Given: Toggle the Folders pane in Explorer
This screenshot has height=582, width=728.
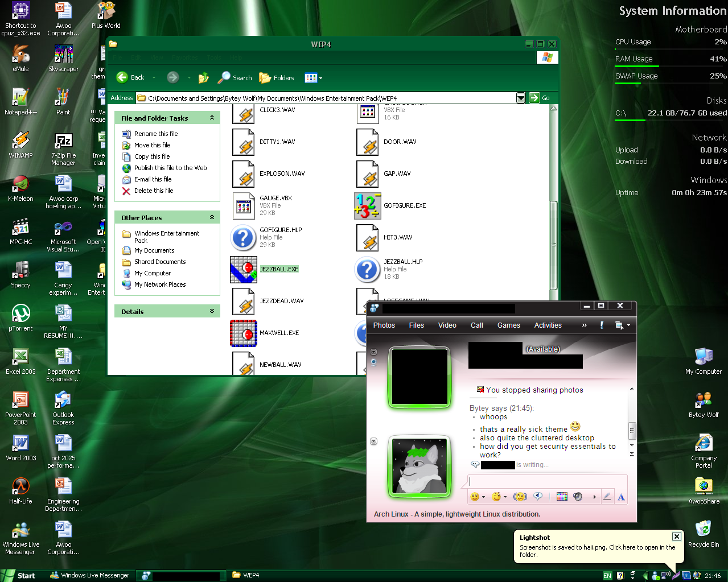Looking at the screenshot, I should pos(277,78).
